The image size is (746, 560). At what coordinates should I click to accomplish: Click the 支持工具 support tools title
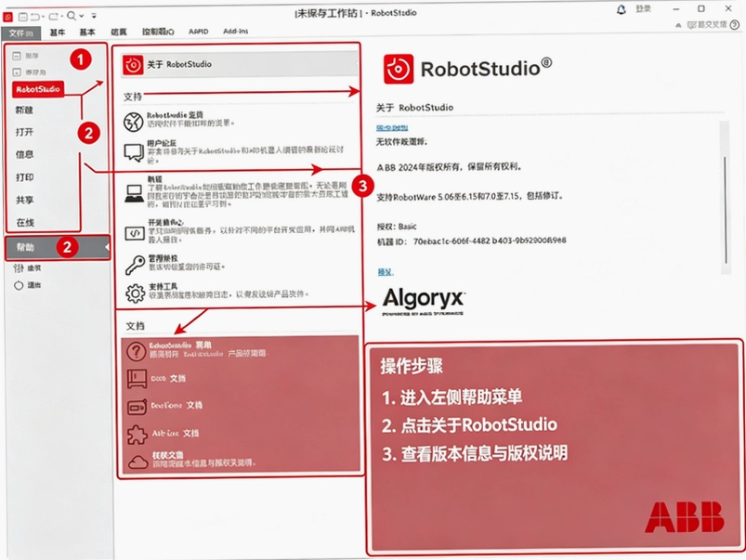(163, 286)
